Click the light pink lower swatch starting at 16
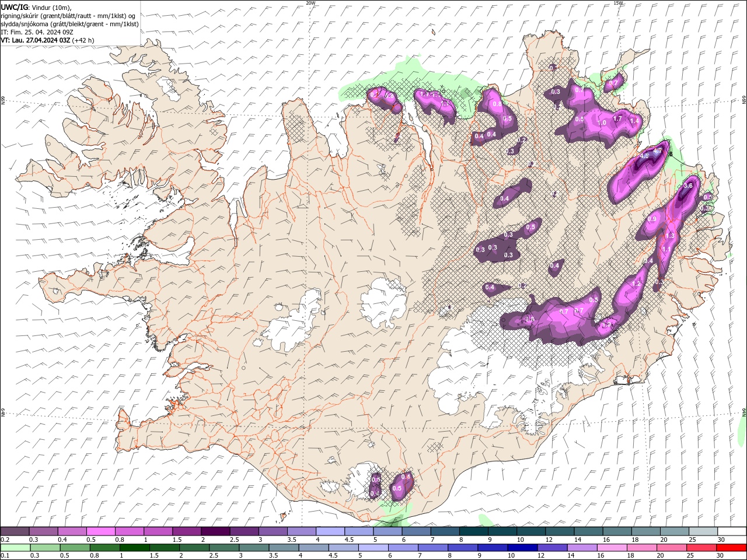The height and width of the screenshot is (560, 747). pos(612,548)
